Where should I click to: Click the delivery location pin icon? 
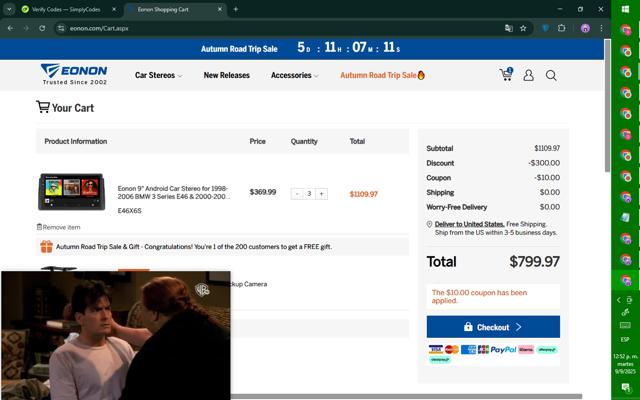click(x=429, y=224)
